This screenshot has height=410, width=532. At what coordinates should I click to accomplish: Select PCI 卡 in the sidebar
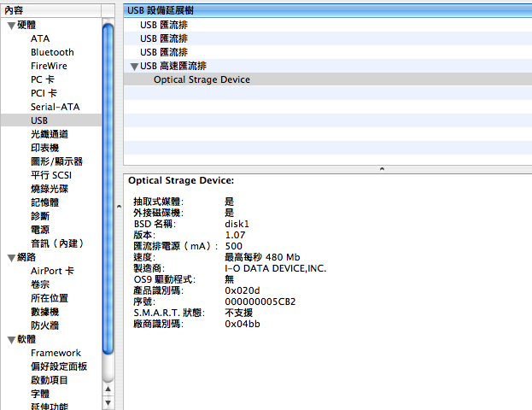[x=44, y=93]
